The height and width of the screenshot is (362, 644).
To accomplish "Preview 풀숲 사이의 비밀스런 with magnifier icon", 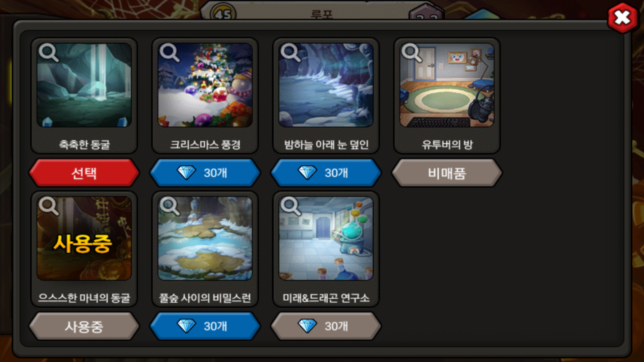I will (169, 206).
